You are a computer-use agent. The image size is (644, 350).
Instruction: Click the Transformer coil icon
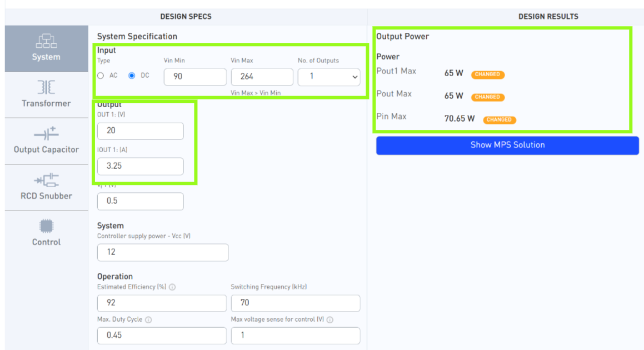click(46, 87)
